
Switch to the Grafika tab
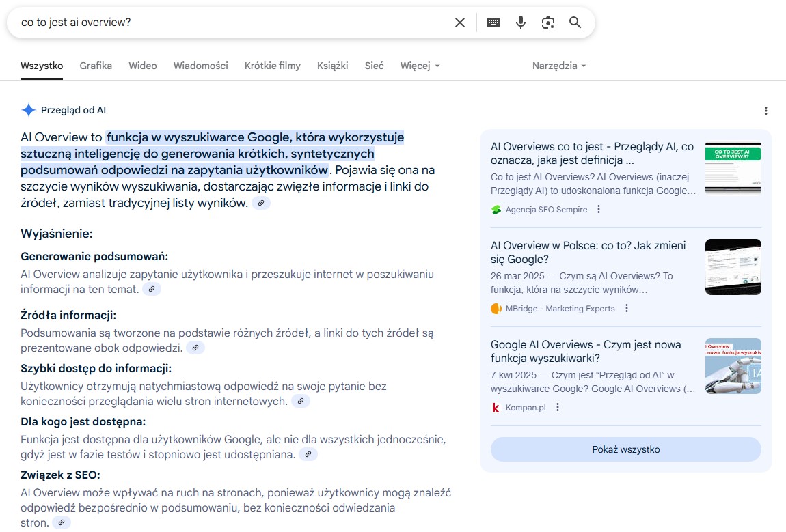(96, 66)
